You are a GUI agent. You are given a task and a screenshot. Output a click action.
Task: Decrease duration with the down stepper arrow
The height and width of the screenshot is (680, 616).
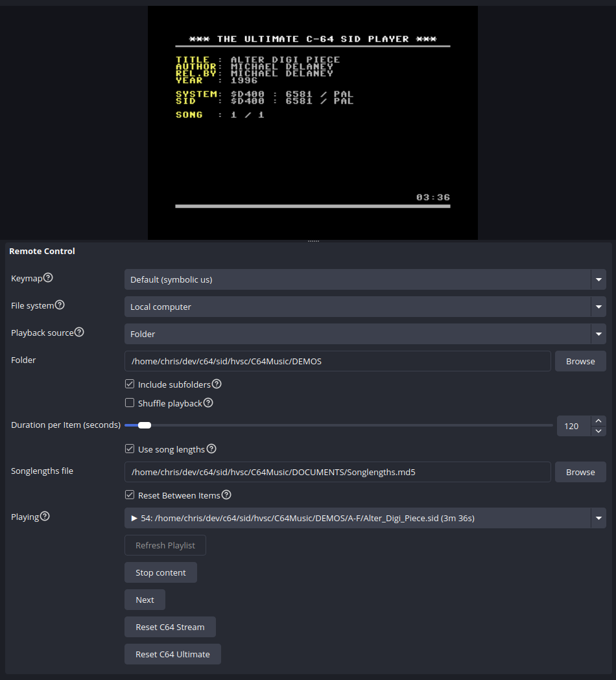point(598,431)
